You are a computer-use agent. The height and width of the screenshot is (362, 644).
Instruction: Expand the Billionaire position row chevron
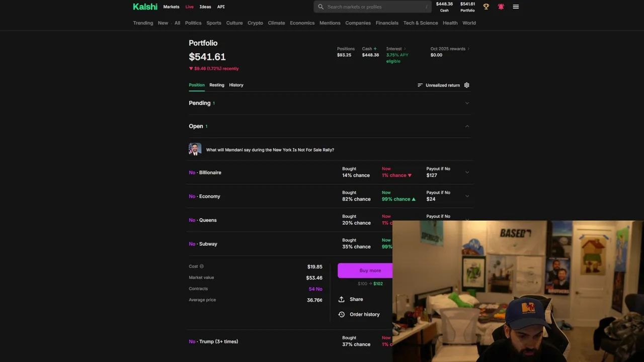click(467, 172)
